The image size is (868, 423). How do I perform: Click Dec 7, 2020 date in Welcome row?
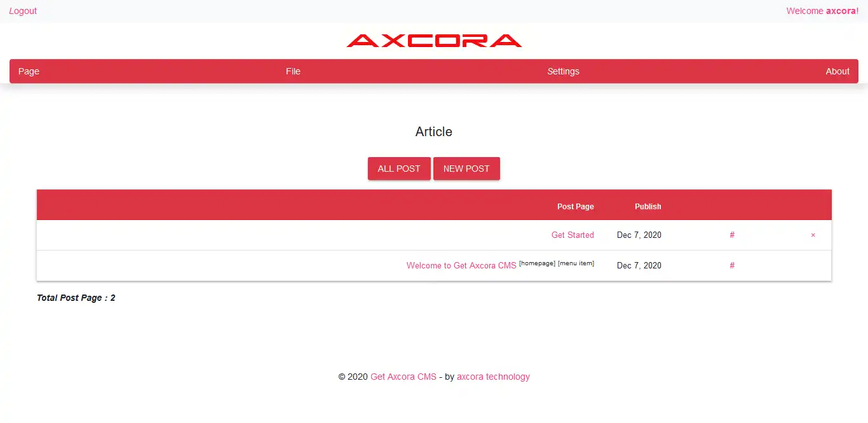[x=639, y=265]
